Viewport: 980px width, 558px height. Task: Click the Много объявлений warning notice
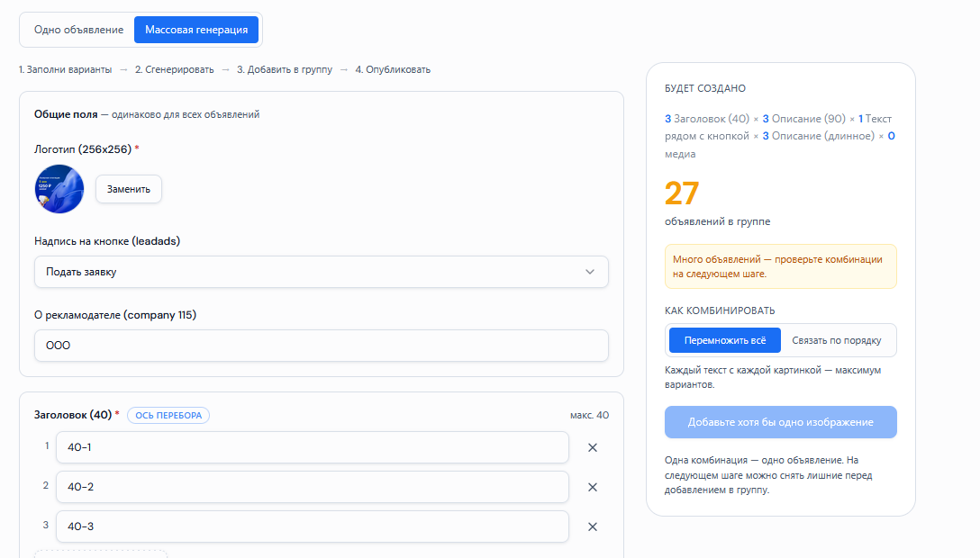pyautogui.click(x=781, y=266)
